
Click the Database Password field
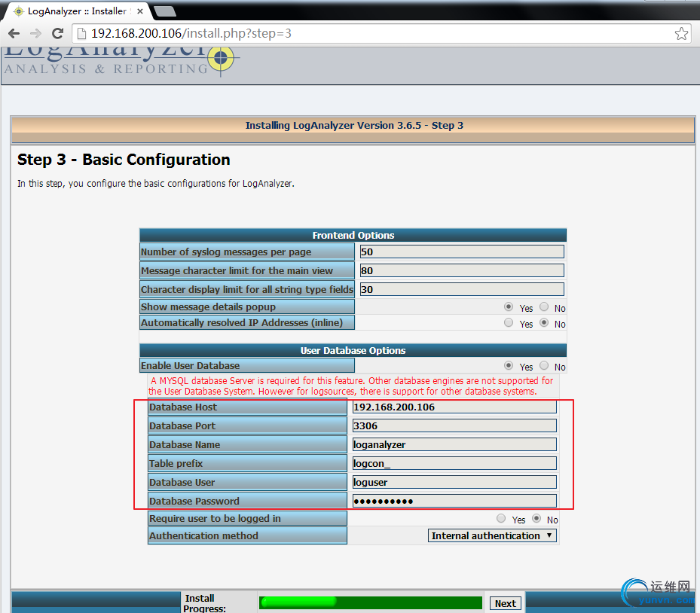pos(454,501)
